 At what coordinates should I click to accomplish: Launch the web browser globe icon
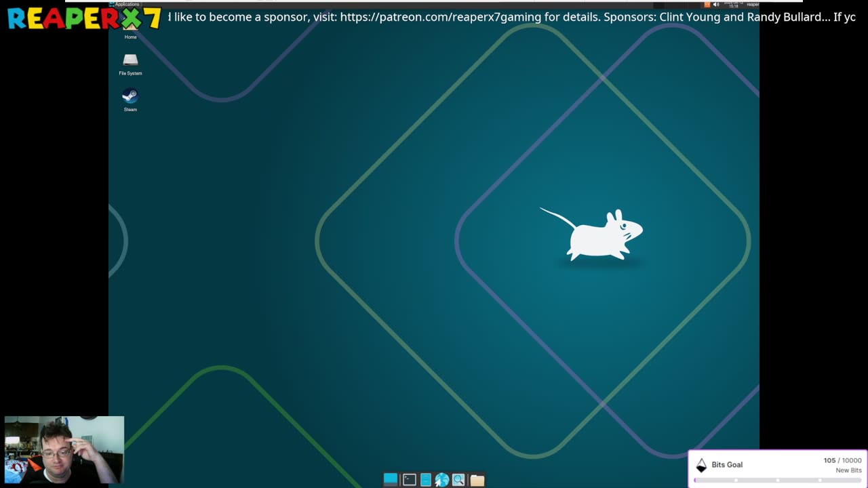pyautogui.click(x=442, y=480)
